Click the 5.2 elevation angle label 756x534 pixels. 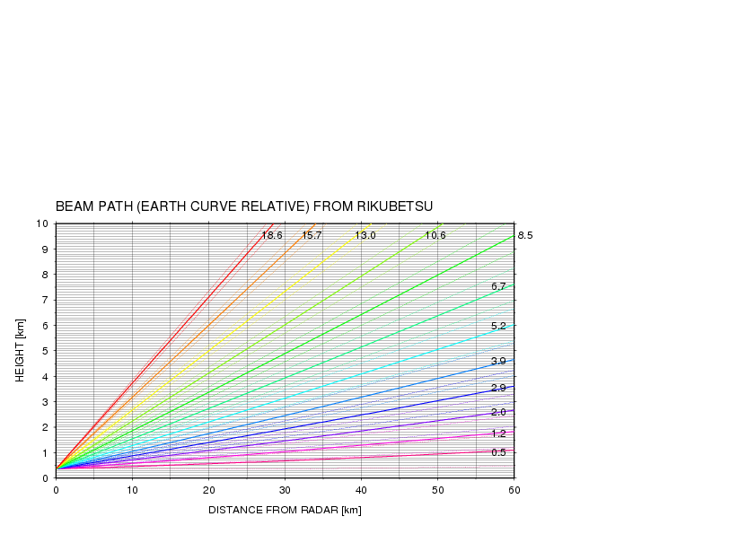[x=498, y=326]
